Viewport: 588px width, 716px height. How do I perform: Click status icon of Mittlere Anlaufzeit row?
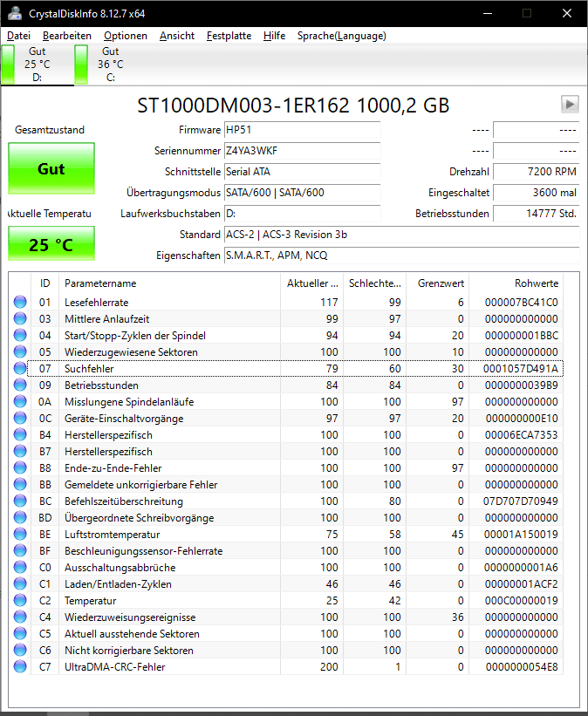point(20,318)
